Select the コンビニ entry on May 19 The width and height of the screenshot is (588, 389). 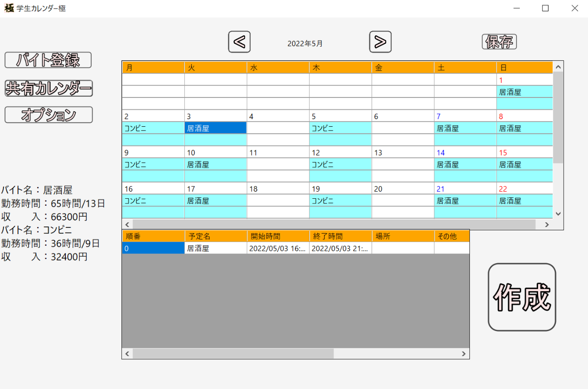pyautogui.click(x=340, y=201)
